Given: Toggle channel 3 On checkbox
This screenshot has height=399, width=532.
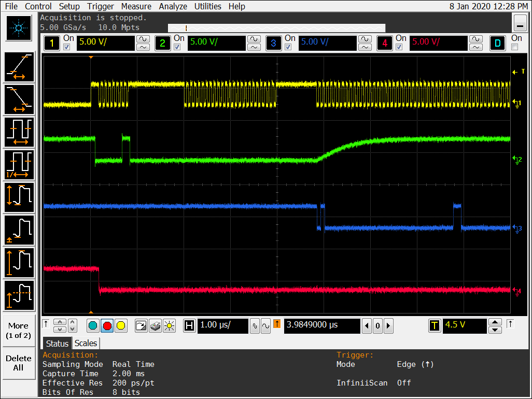Looking at the screenshot, I should [x=288, y=47].
